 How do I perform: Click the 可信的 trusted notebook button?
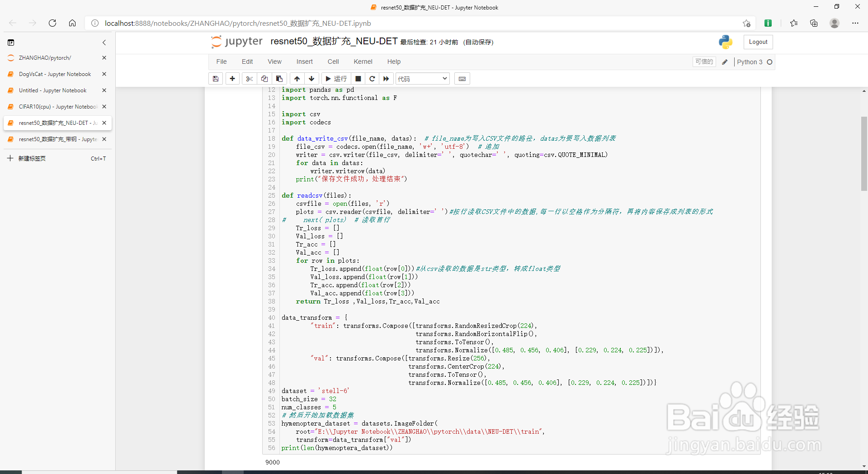704,62
